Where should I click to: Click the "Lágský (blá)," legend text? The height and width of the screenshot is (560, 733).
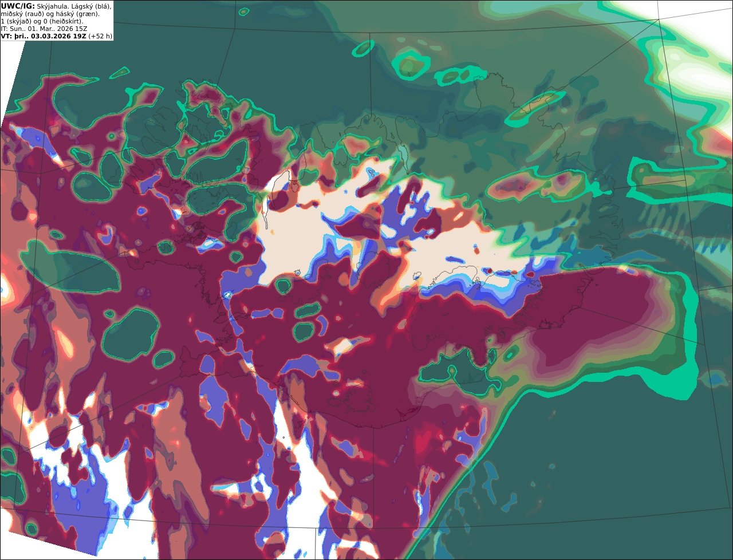[x=90, y=7]
